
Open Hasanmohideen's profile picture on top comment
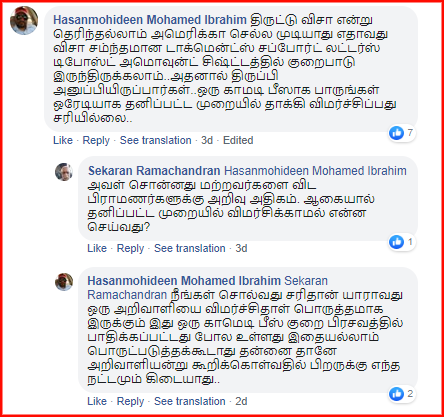pos(24,21)
